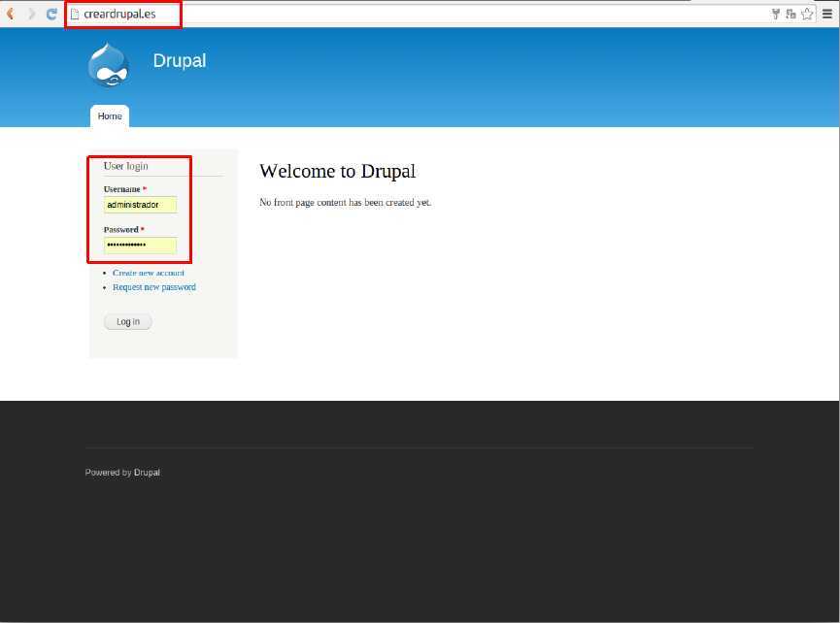
Task: Click the Drupal site name in header
Action: (179, 60)
